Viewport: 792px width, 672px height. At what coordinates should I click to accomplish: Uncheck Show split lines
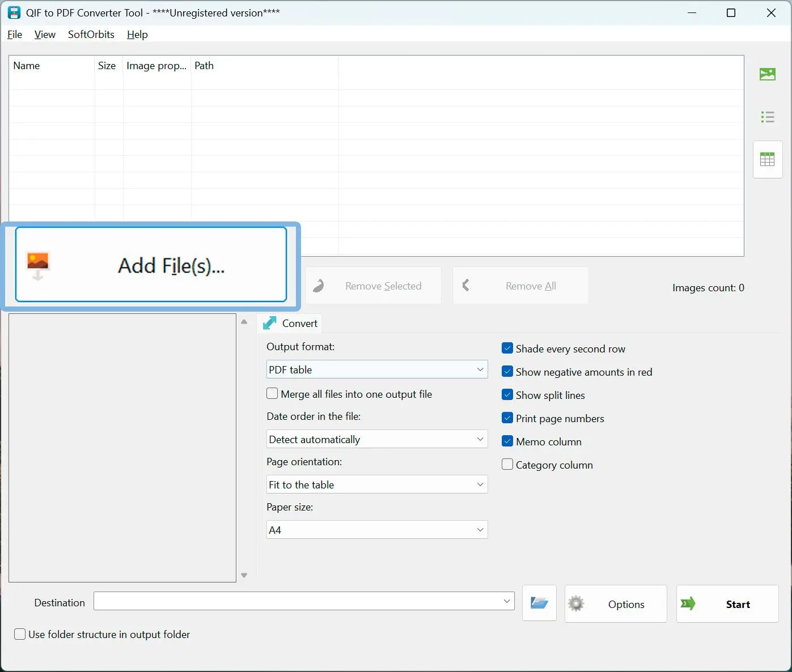[507, 395]
